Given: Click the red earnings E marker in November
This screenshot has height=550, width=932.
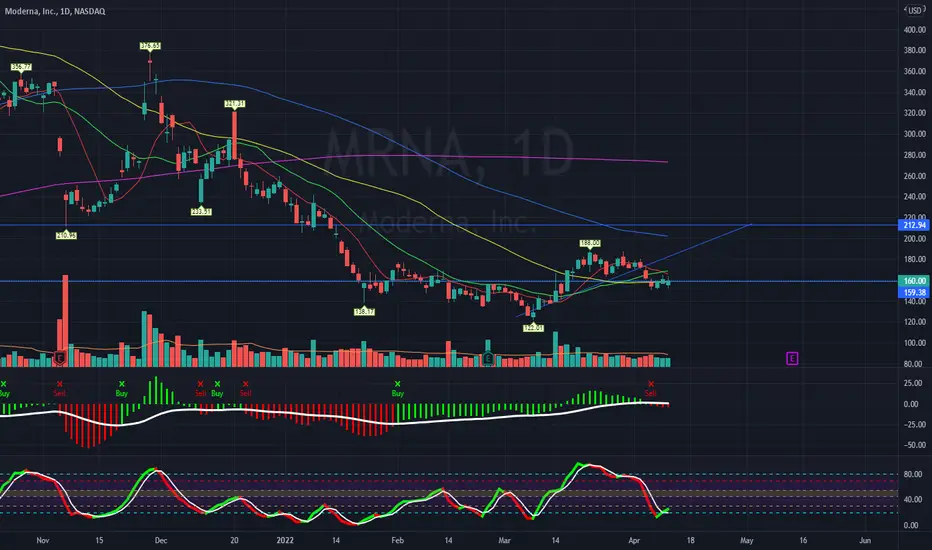Looking at the screenshot, I should click(59, 358).
